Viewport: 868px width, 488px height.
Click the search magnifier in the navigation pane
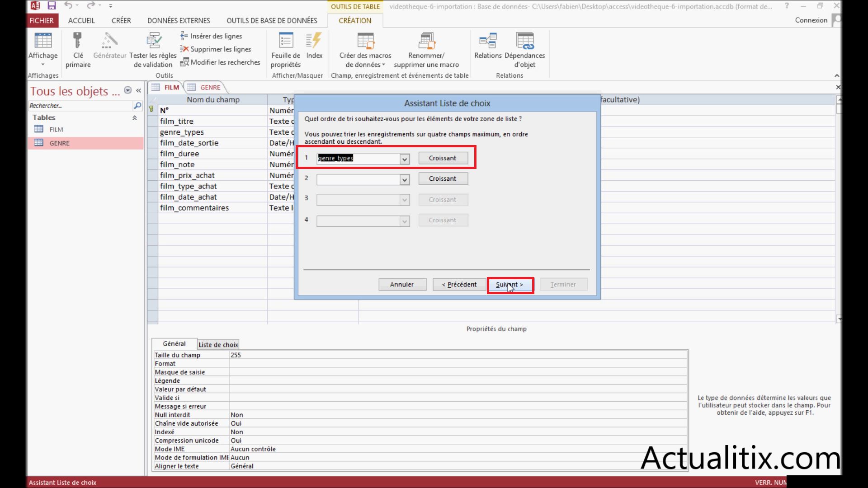pos(137,106)
